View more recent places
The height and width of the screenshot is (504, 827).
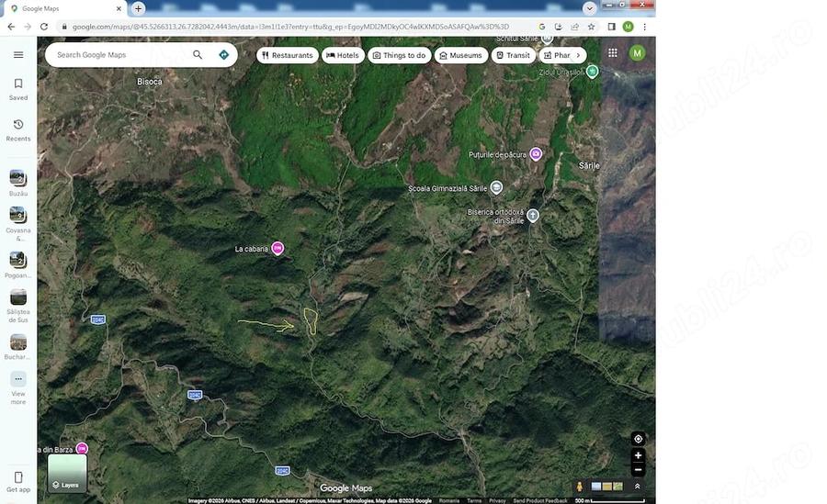point(18,388)
